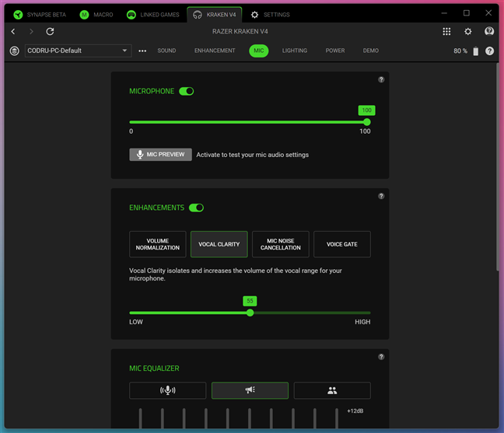Screen dimensions: 504x433
Task: Go forward with the right arrow
Action: point(31,31)
